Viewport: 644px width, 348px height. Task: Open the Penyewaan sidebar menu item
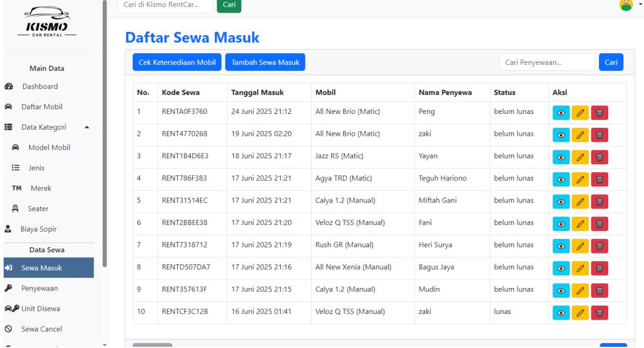tap(40, 288)
